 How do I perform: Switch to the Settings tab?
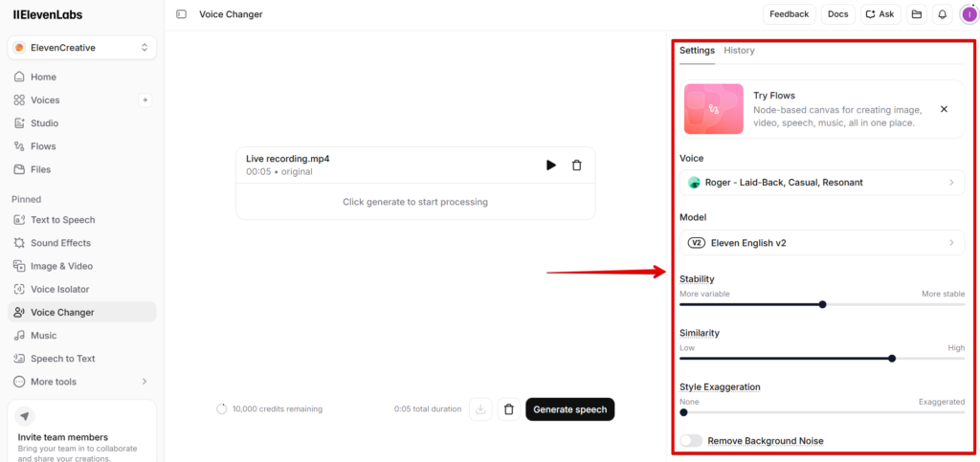(697, 51)
